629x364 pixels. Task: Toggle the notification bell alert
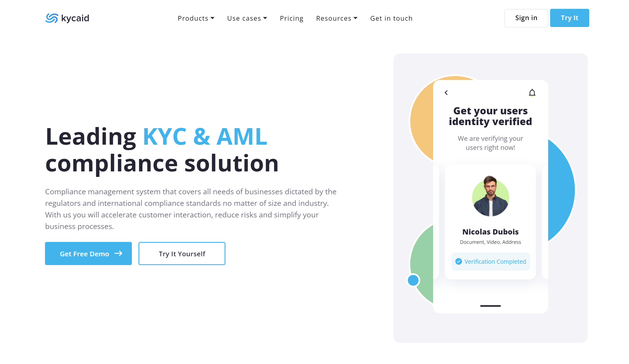[532, 93]
